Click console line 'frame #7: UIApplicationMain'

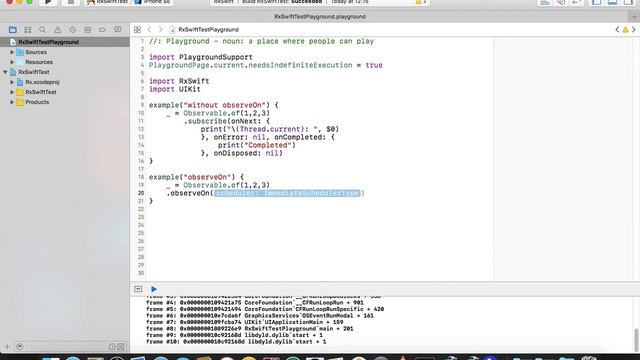click(245, 322)
